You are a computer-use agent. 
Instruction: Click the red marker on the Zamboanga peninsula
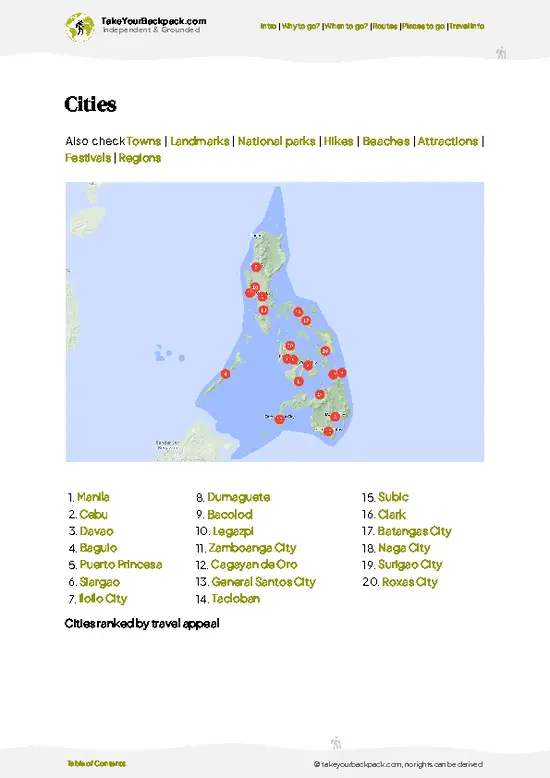pyautogui.click(x=279, y=419)
